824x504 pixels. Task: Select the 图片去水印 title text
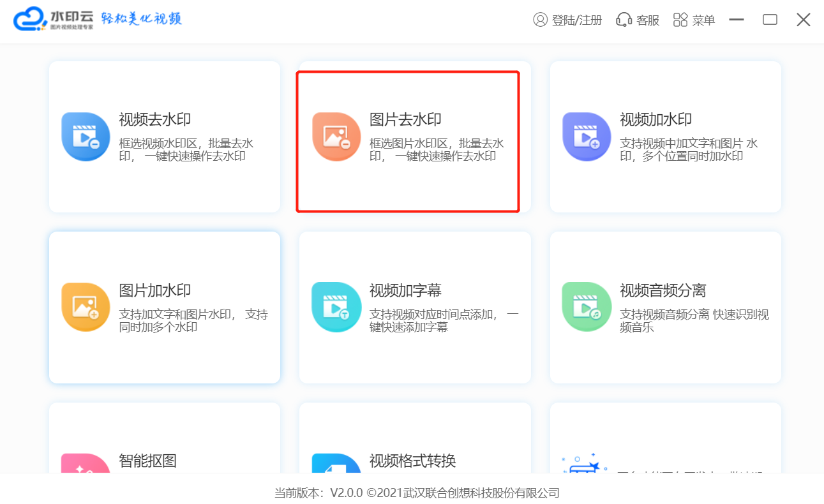405,119
